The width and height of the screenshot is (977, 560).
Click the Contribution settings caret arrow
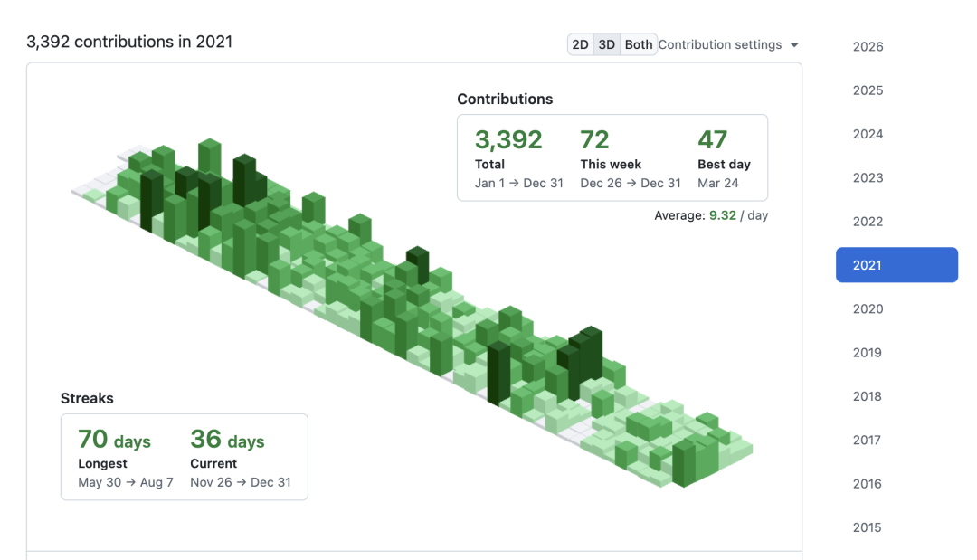click(x=794, y=45)
